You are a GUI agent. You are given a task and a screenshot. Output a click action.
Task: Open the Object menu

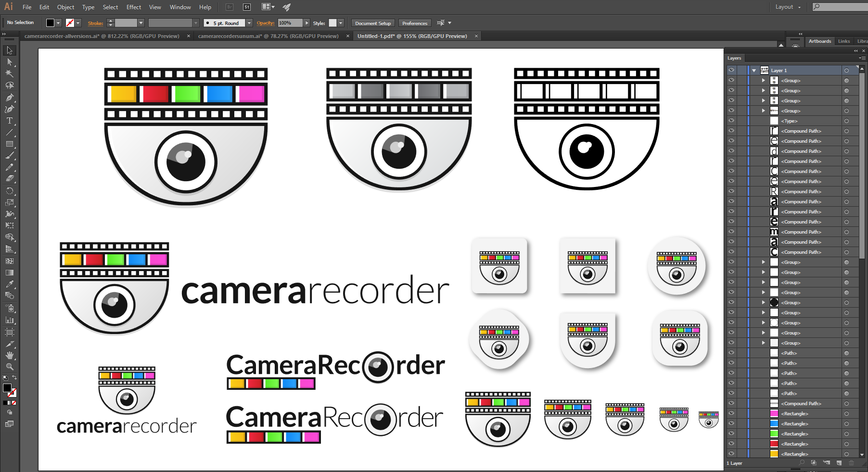(65, 7)
